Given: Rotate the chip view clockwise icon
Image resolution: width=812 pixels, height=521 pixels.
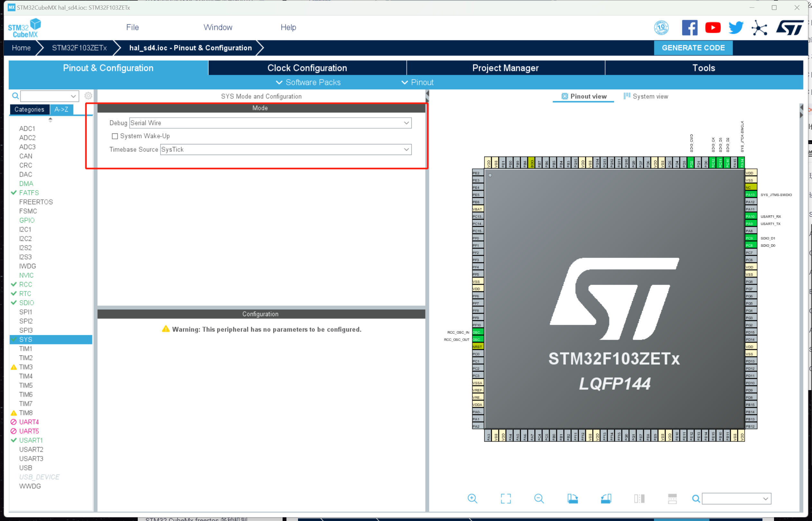Looking at the screenshot, I should (x=572, y=498).
